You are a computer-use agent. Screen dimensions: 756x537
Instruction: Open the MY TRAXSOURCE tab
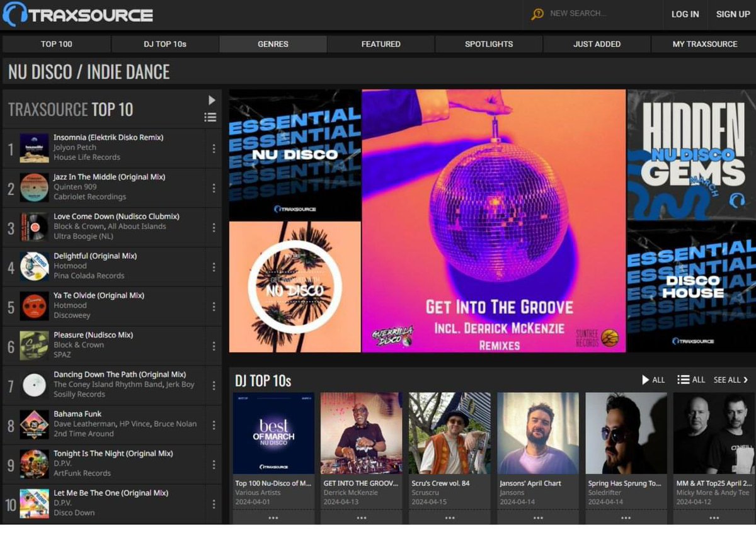click(x=705, y=44)
